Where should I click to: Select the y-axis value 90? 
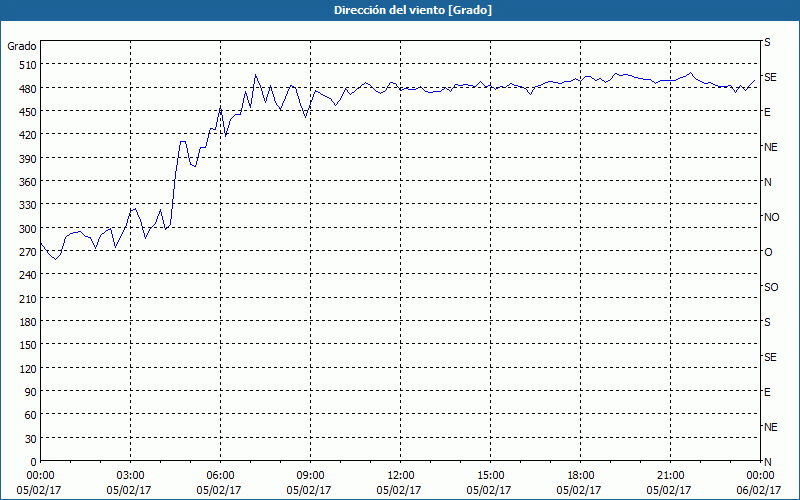click(x=31, y=392)
